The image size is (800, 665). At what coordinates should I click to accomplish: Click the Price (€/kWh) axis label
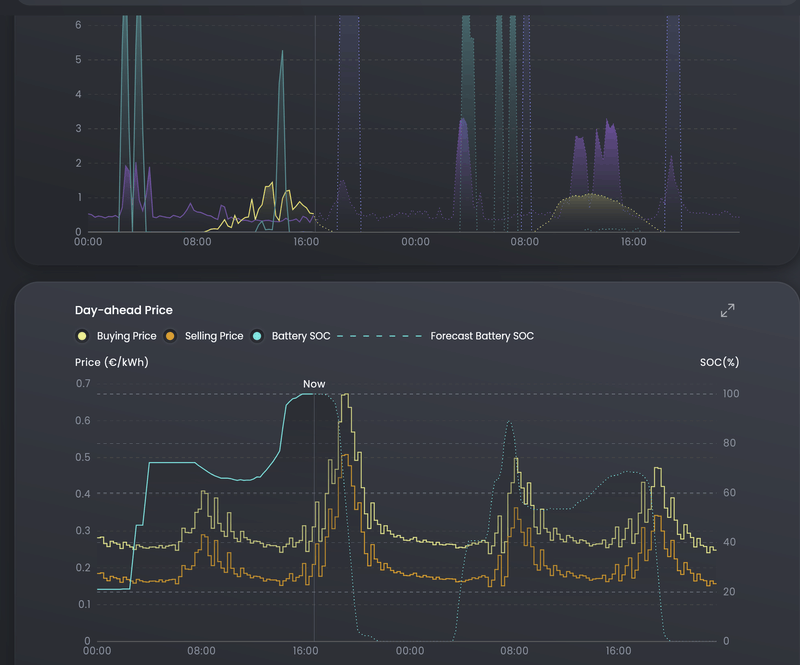pos(112,362)
